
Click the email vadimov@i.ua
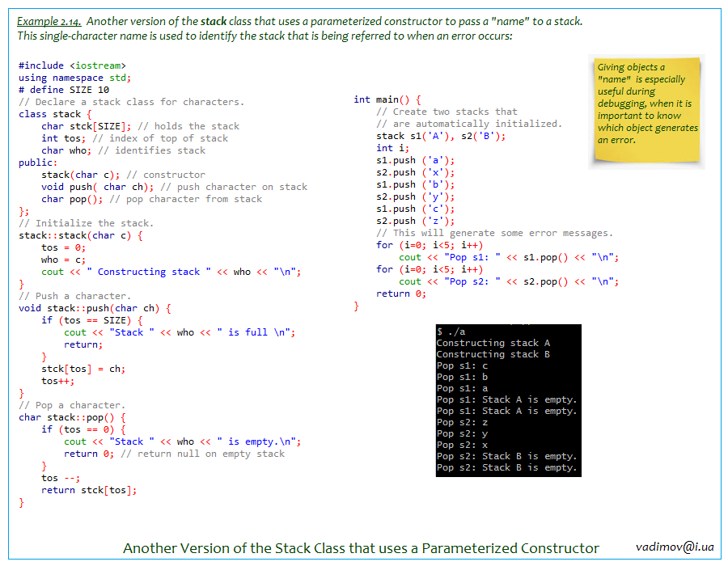675,547
